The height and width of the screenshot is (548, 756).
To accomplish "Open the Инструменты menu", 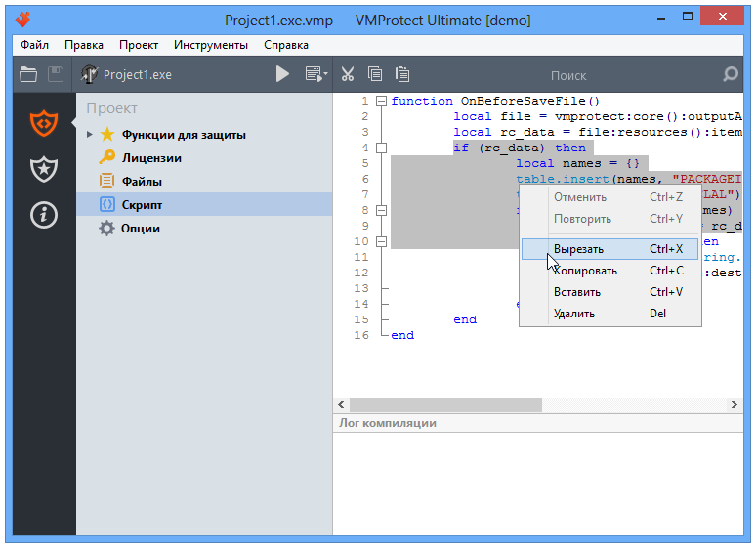I will pyautogui.click(x=211, y=45).
